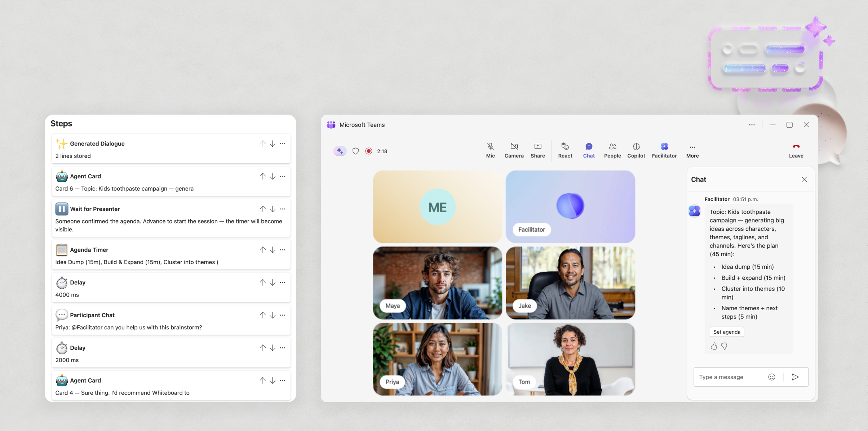The width and height of the screenshot is (868, 431).
Task: Open options for the Card 6 Agent Card
Action: pos(283,176)
